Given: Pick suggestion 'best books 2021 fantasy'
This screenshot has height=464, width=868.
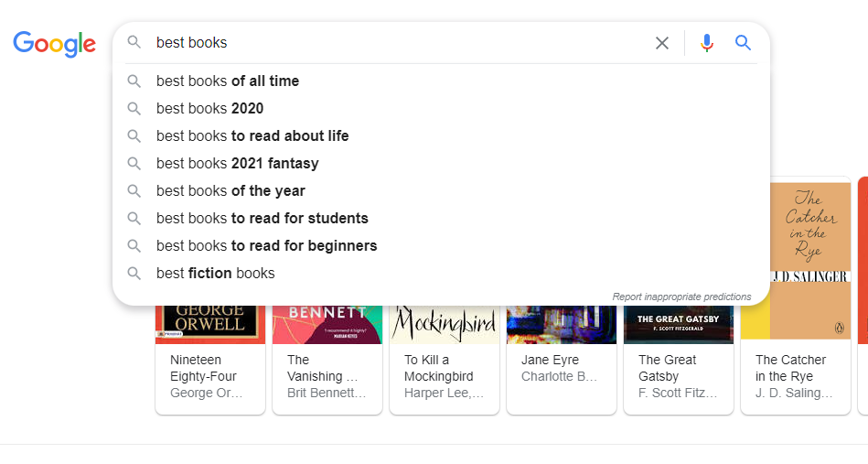Looking at the screenshot, I should [238, 164].
